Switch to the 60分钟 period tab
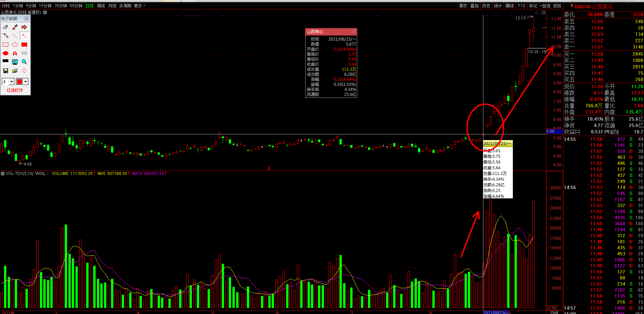Screen dimensions: 644x314 click(76, 6)
